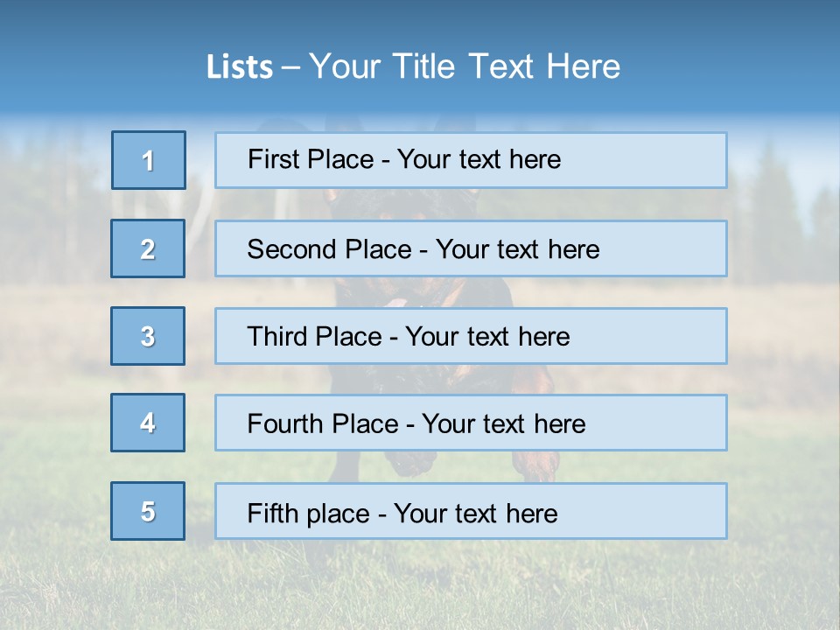The height and width of the screenshot is (630, 840).
Task: Select the number 2 square
Action: pyautogui.click(x=148, y=248)
